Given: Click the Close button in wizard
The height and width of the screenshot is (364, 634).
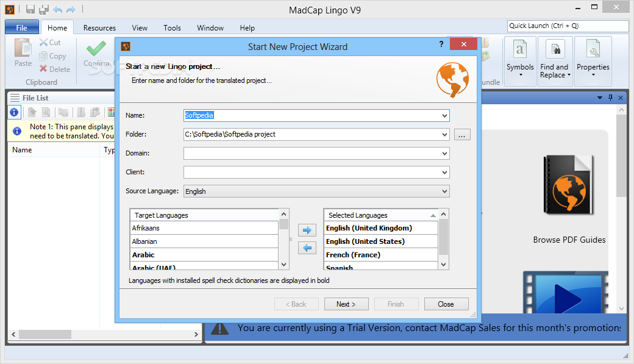Looking at the screenshot, I should point(446,304).
